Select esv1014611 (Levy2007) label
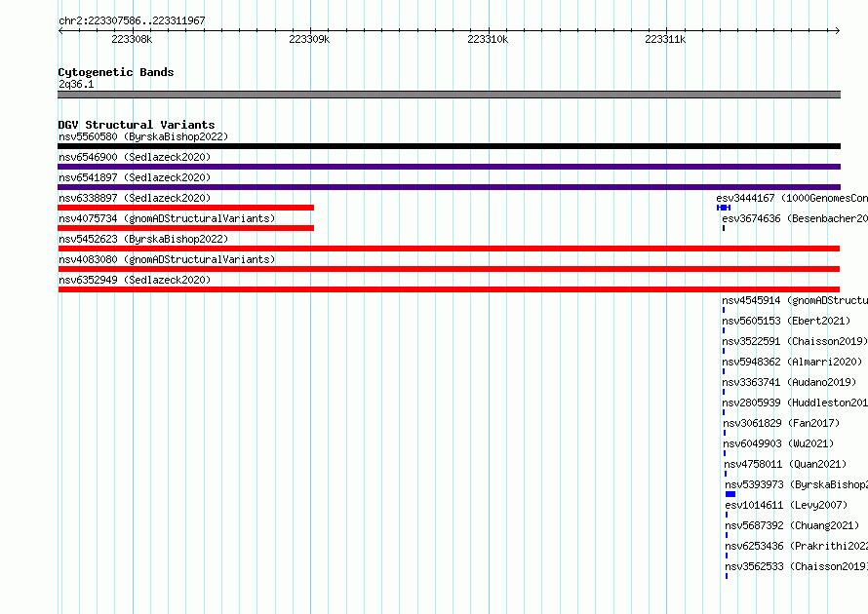The image size is (868, 614). 786,505
